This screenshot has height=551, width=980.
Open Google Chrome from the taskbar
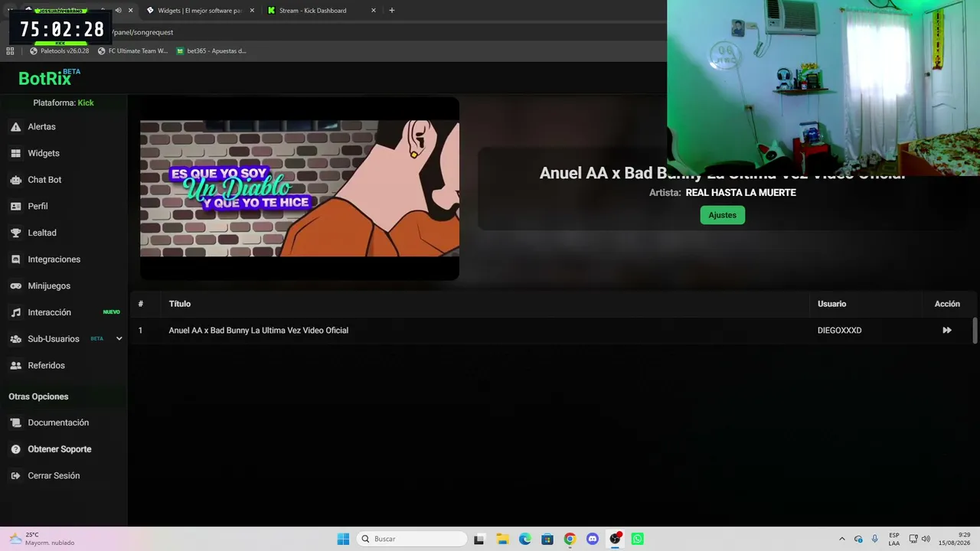570,539
